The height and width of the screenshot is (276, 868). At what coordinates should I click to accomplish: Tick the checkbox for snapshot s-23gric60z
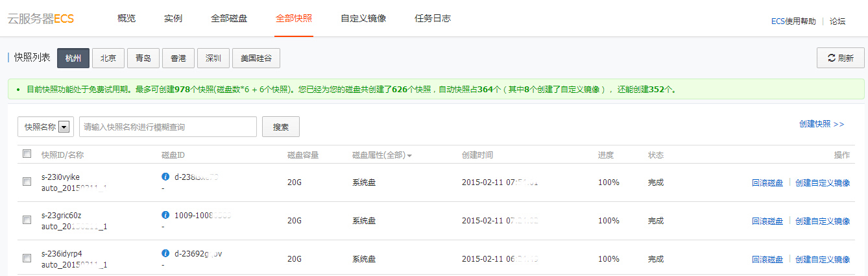(27, 220)
